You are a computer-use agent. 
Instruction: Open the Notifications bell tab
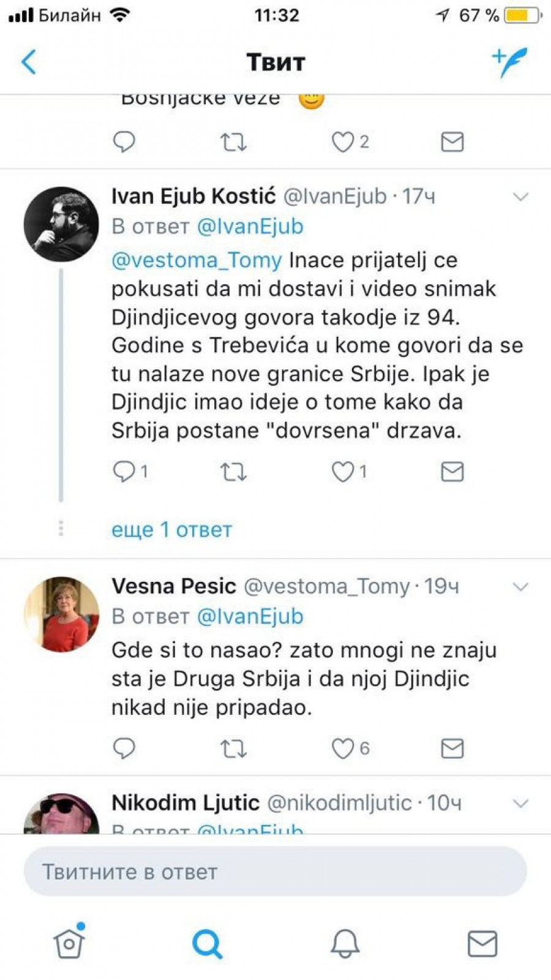(x=345, y=943)
